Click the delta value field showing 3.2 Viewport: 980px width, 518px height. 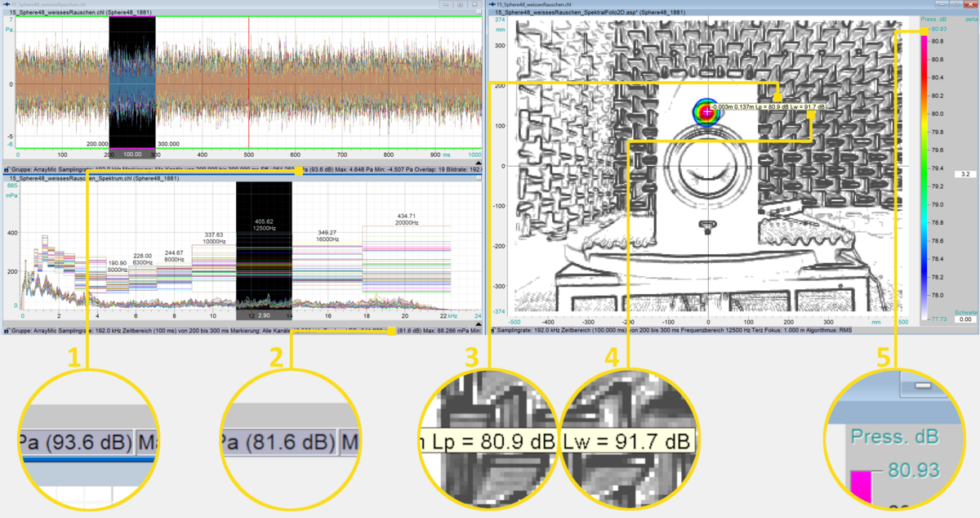(x=964, y=174)
